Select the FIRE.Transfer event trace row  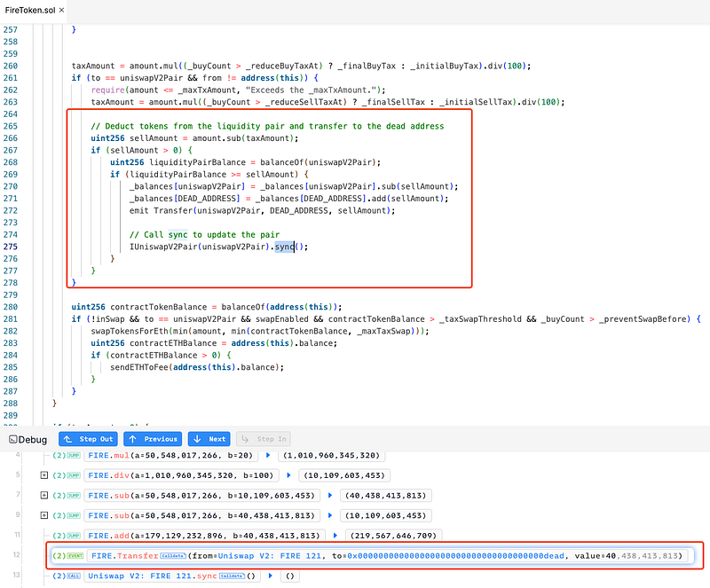point(373,556)
